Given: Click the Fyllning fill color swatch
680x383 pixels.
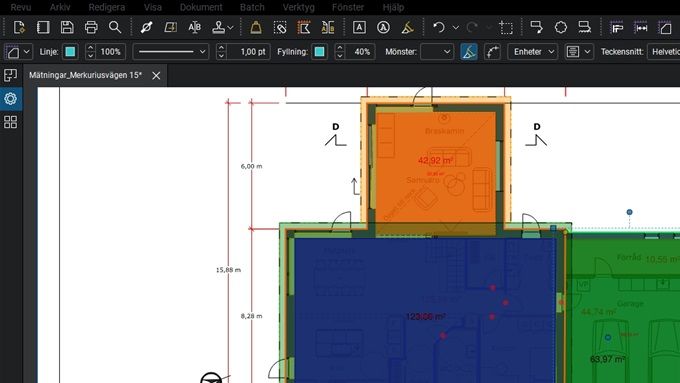Looking at the screenshot, I should click(x=320, y=52).
